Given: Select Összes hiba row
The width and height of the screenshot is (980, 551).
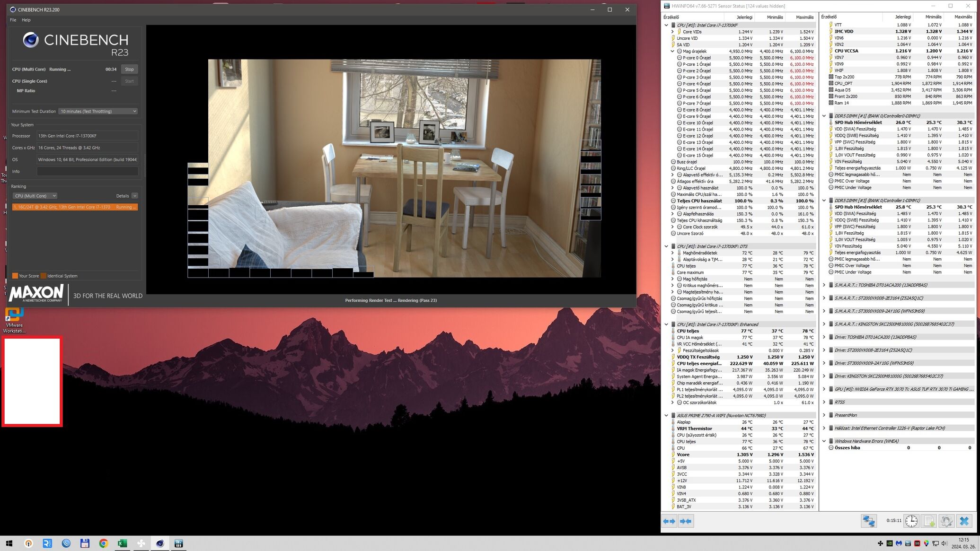Looking at the screenshot, I should [901, 448].
